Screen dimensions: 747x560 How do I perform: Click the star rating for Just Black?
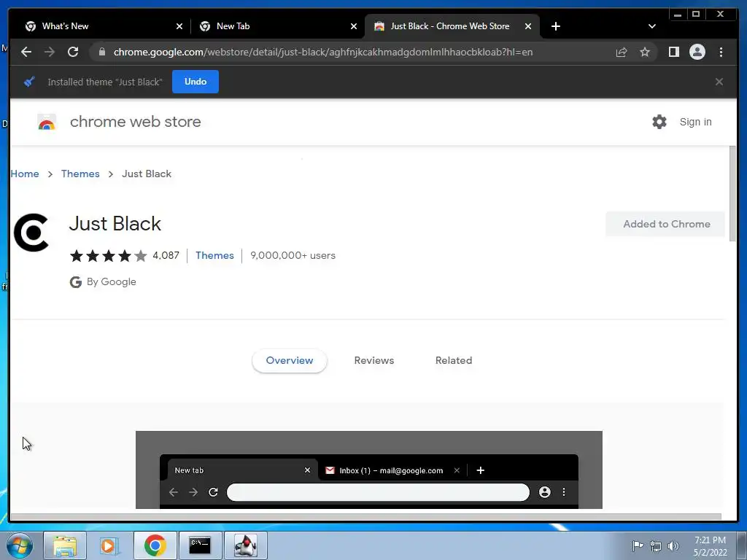(109, 256)
